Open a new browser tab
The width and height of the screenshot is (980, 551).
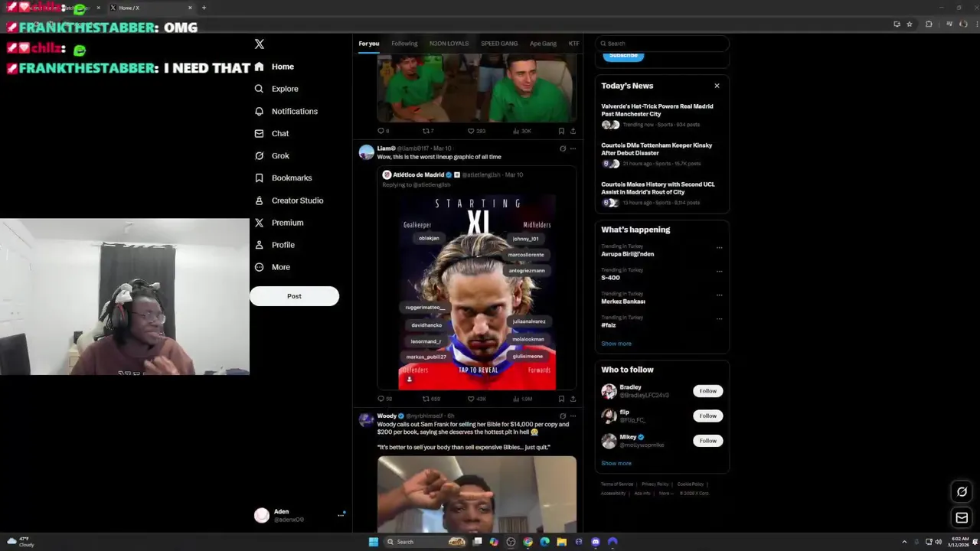tap(204, 8)
